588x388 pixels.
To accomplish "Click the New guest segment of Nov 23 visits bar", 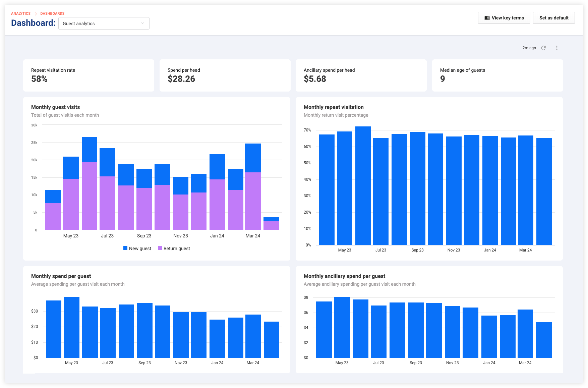I will click(181, 185).
